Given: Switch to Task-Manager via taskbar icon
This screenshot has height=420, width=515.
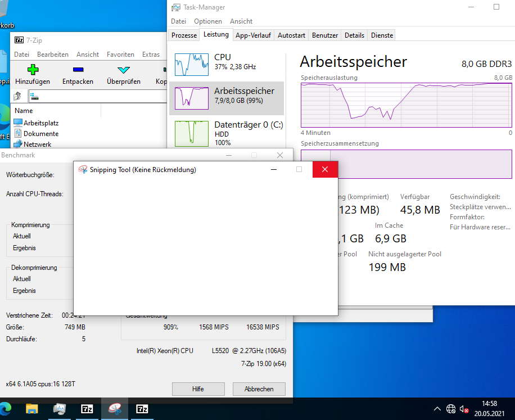Looking at the screenshot, I should pos(60,409).
